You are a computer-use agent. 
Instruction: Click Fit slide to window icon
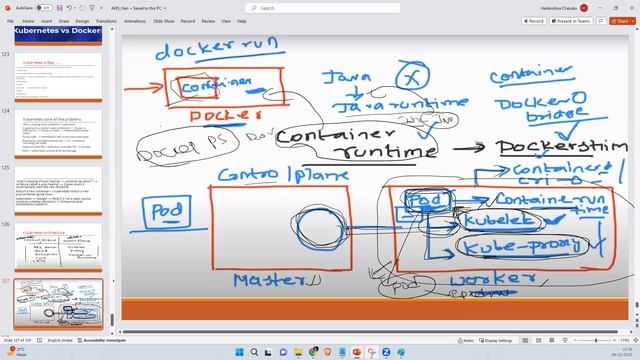[636, 340]
